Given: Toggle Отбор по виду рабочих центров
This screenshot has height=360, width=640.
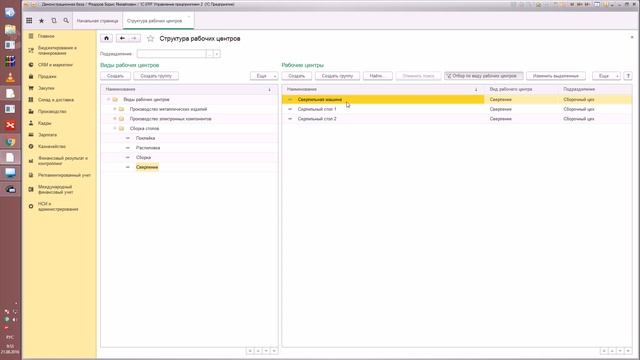Looking at the screenshot, I should (x=484, y=76).
